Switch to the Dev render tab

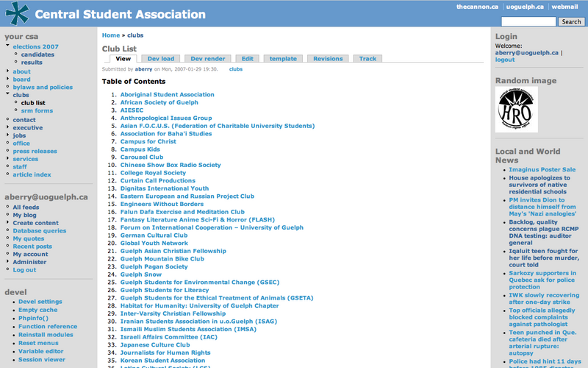coord(208,59)
